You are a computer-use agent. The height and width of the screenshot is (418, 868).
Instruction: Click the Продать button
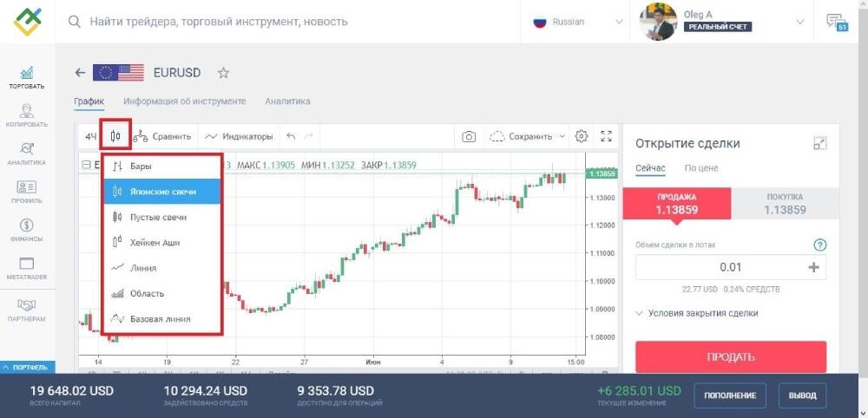[731, 357]
